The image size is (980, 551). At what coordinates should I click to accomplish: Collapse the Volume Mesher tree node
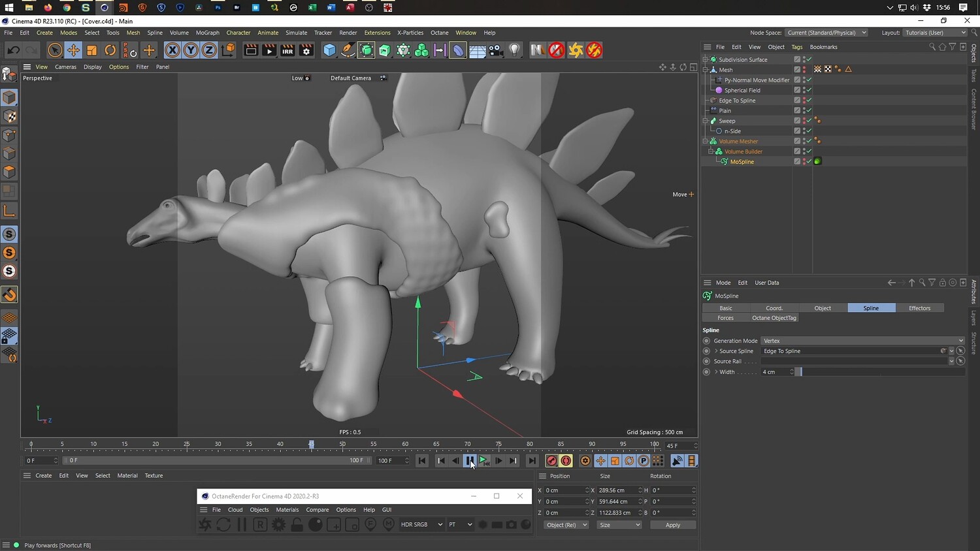(x=706, y=141)
